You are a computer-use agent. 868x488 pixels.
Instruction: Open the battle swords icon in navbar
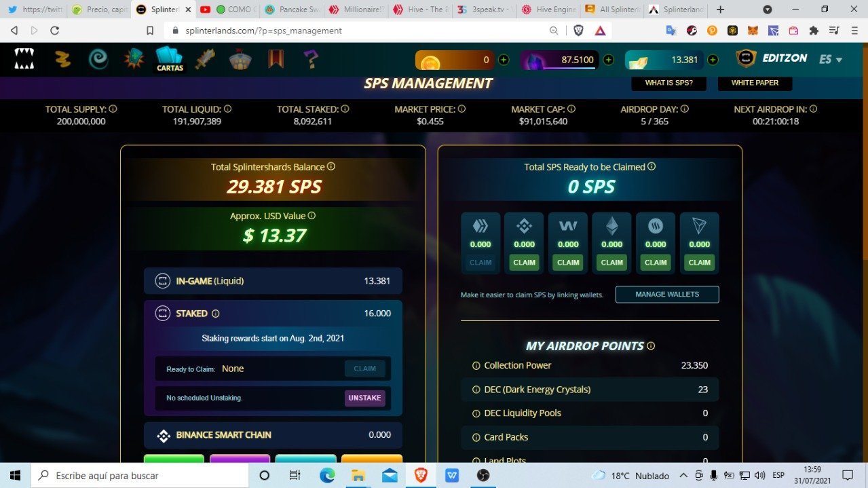205,59
